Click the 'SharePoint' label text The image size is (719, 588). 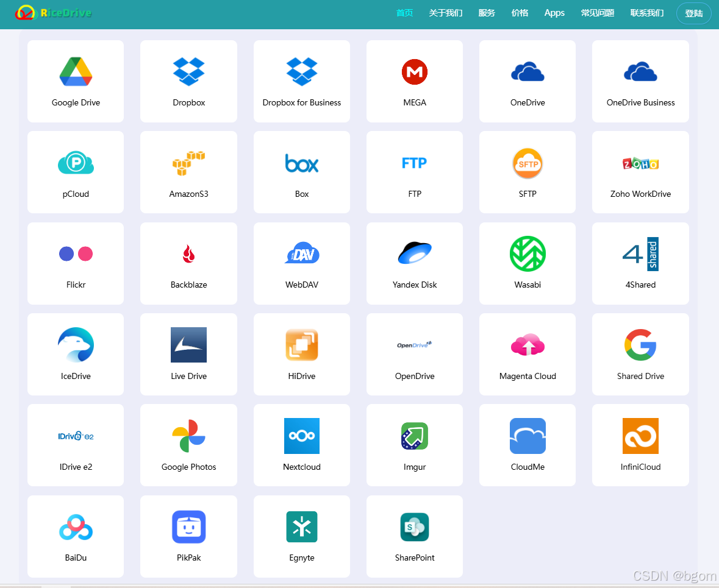click(415, 558)
